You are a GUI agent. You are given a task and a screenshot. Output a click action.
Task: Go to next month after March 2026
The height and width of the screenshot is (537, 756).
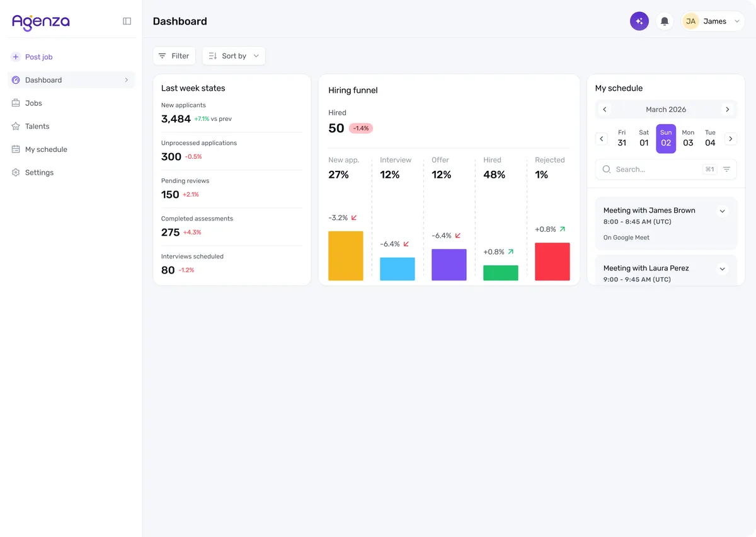coord(728,110)
